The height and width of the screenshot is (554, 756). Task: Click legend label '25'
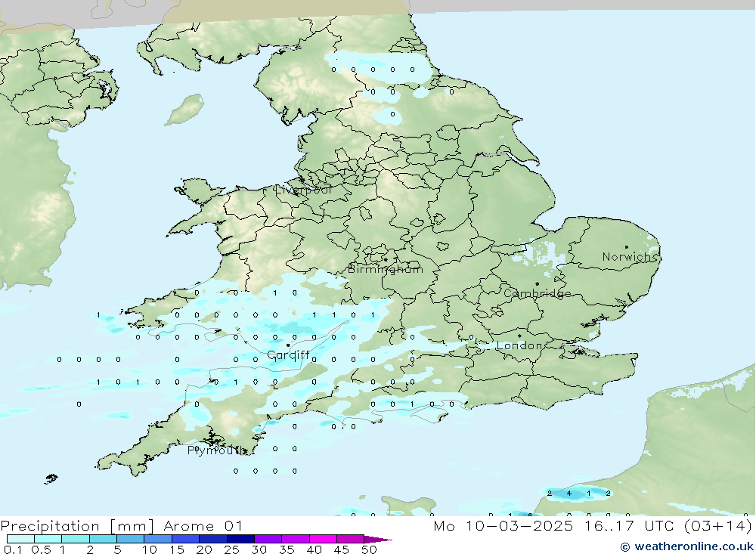231,549
